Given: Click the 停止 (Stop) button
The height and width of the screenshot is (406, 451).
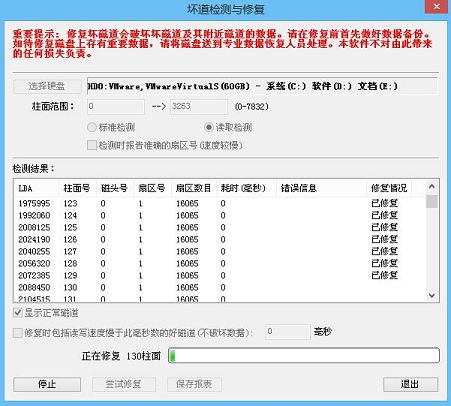Looking at the screenshot, I should [x=47, y=384].
